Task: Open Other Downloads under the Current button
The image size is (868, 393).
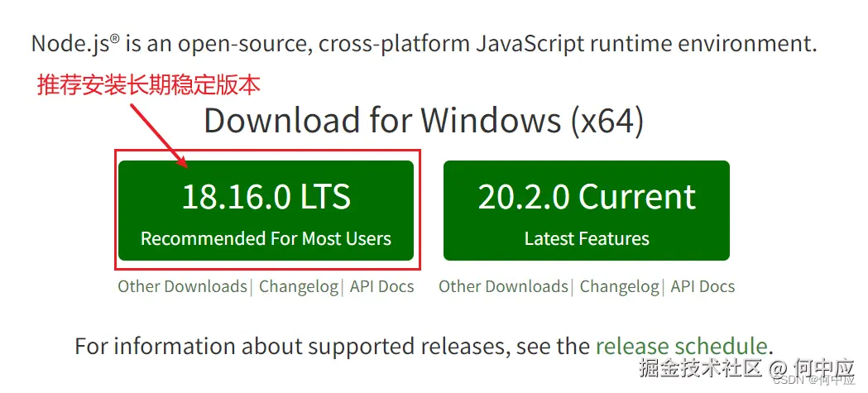Action: click(503, 287)
